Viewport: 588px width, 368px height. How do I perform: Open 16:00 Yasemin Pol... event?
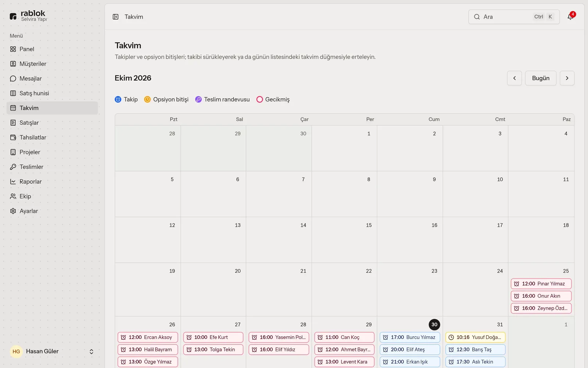[279, 337]
